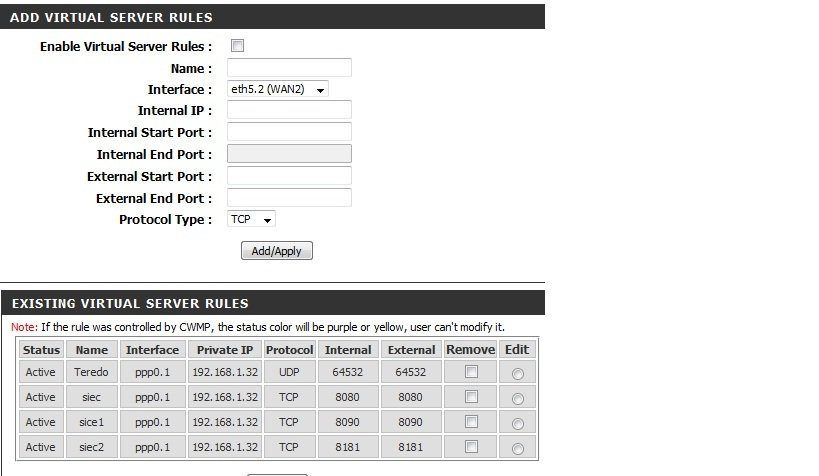Enable the Virtual Server Rules checkbox
This screenshot has height=476, width=819.
(237, 46)
